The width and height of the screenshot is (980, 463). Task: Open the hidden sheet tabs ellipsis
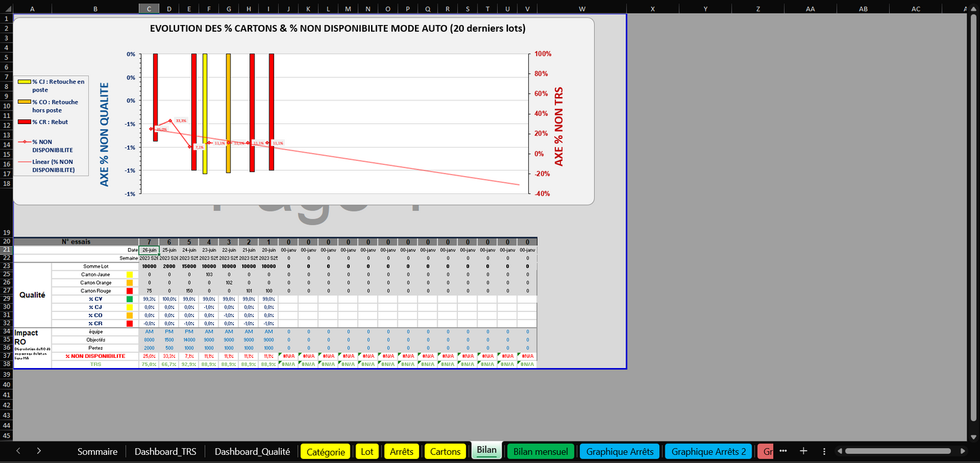click(783, 451)
